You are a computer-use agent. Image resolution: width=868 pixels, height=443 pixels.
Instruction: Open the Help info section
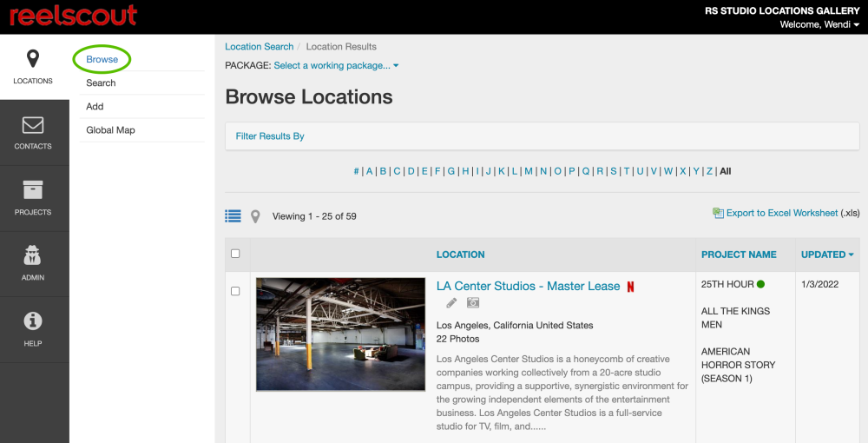[x=33, y=329]
